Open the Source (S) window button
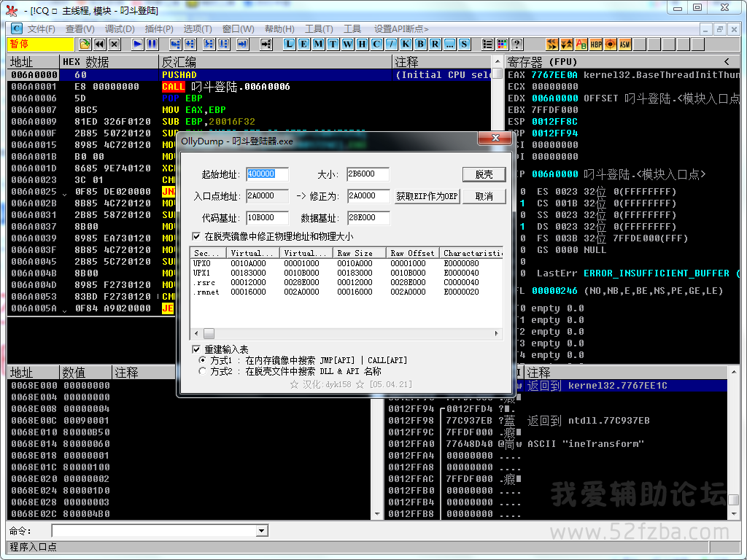The image size is (747, 560). pyautogui.click(x=463, y=44)
